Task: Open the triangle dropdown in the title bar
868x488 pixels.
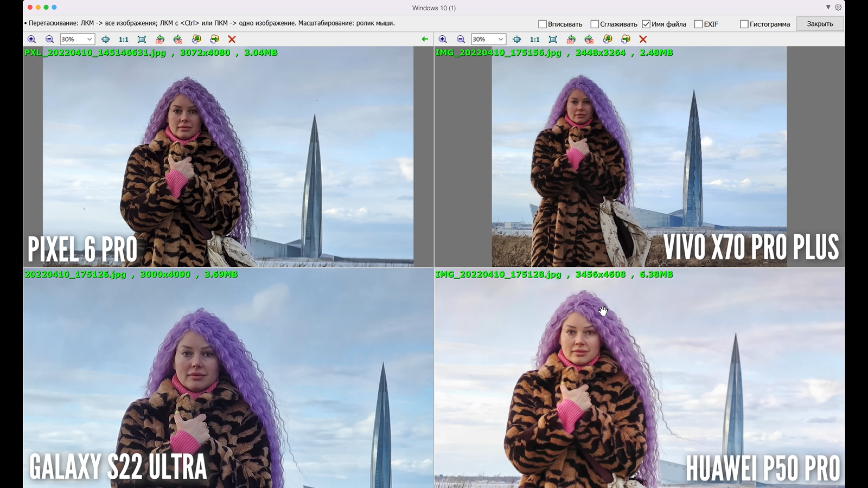Action: [828, 8]
